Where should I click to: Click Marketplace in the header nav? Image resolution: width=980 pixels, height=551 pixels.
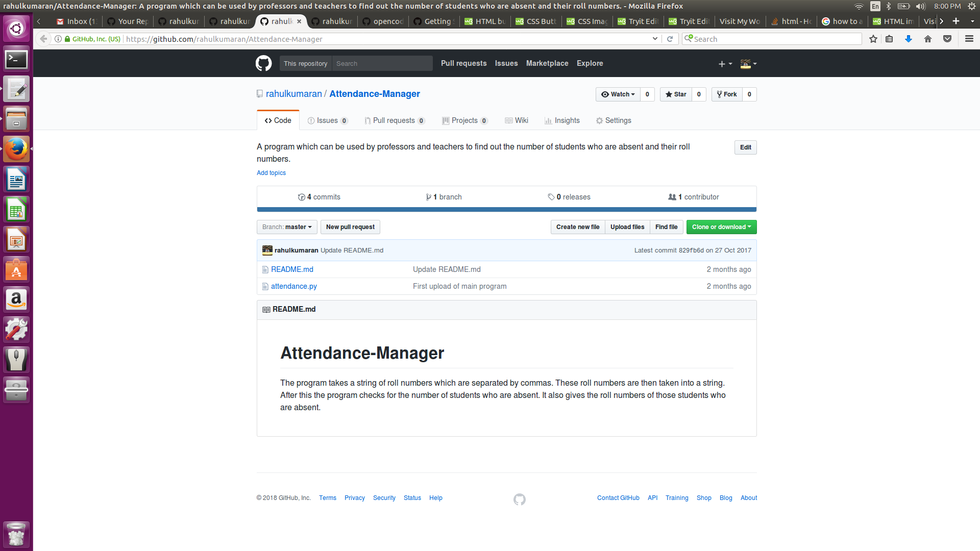(547, 63)
